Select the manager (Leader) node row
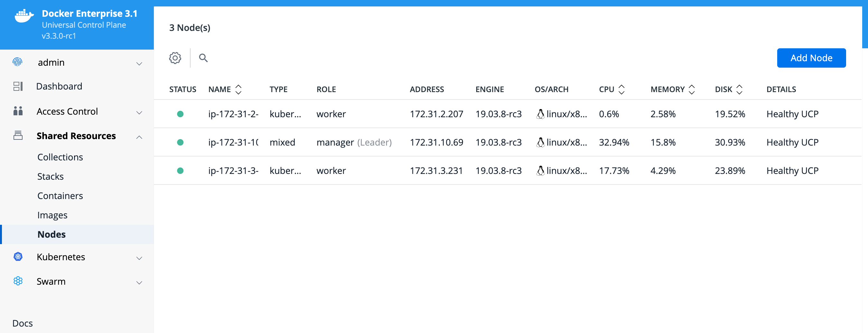868x333 pixels. (x=354, y=142)
